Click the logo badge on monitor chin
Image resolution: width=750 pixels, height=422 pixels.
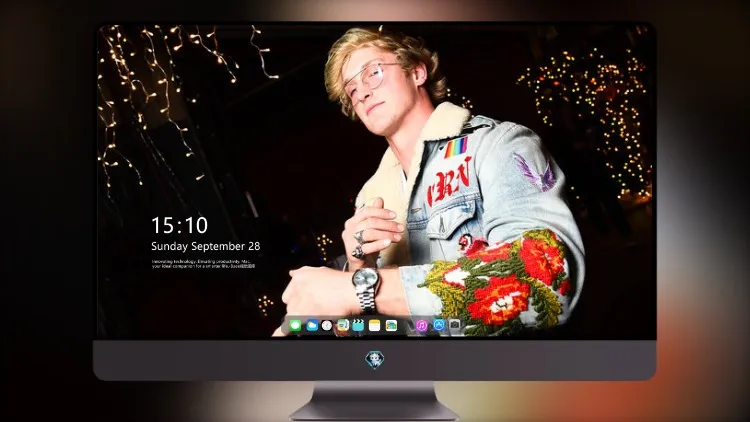[x=375, y=360]
